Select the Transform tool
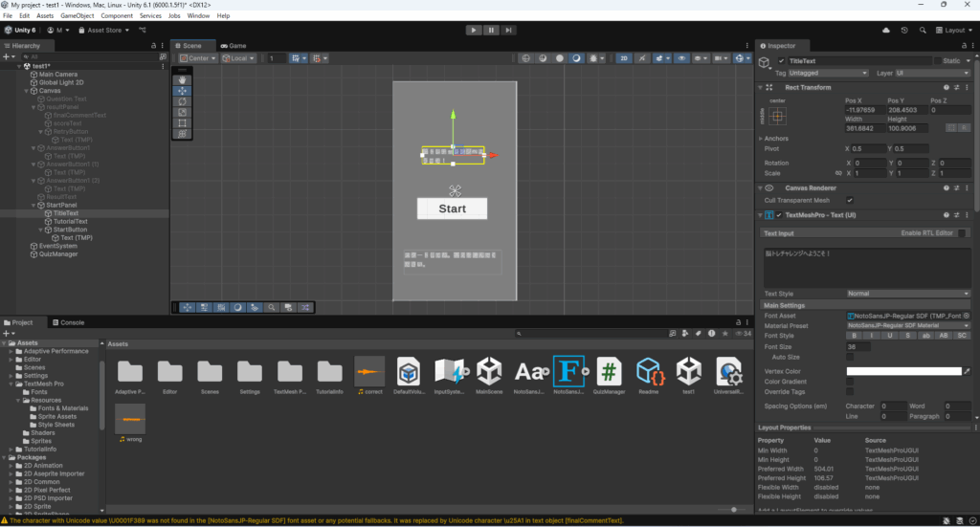Viewport: 980px width, 527px height. [x=183, y=134]
